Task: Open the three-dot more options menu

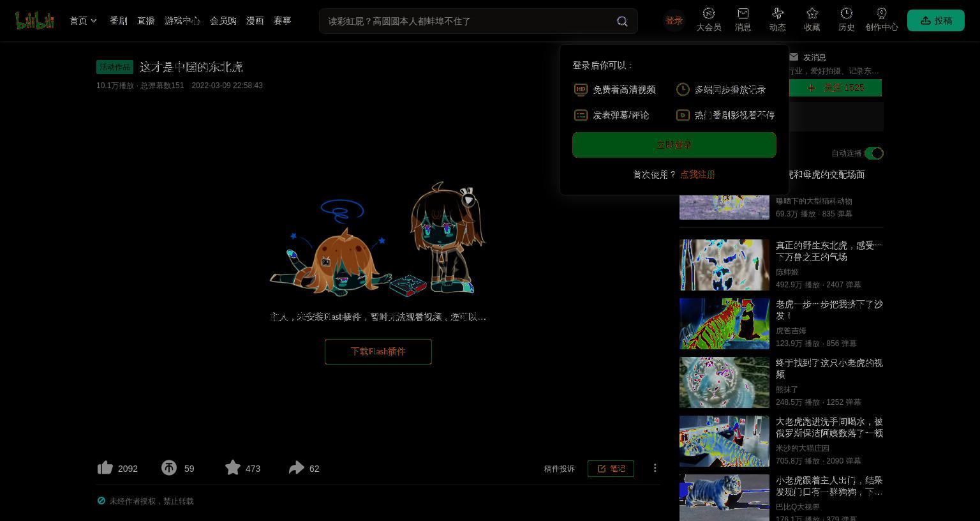Action: click(655, 468)
